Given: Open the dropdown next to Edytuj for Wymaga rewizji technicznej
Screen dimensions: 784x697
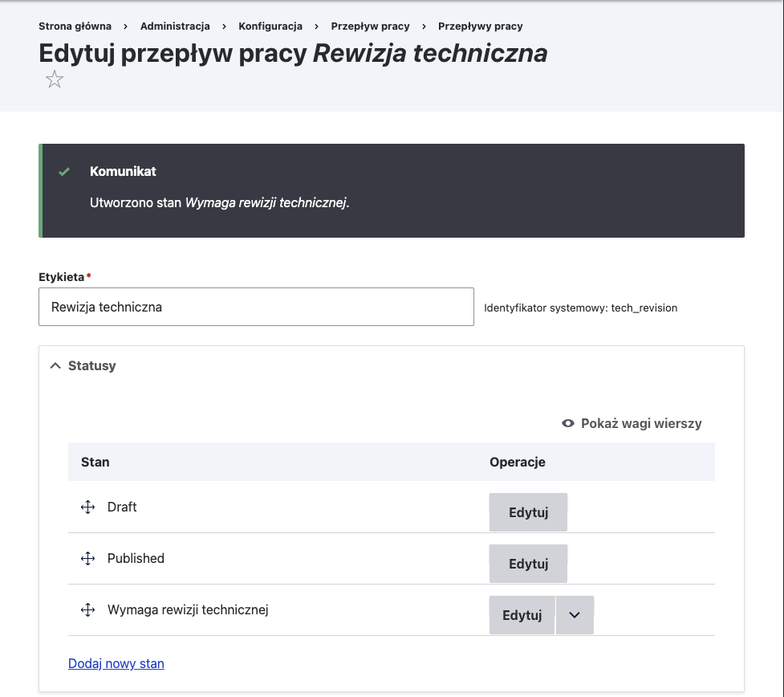Looking at the screenshot, I should [575, 614].
